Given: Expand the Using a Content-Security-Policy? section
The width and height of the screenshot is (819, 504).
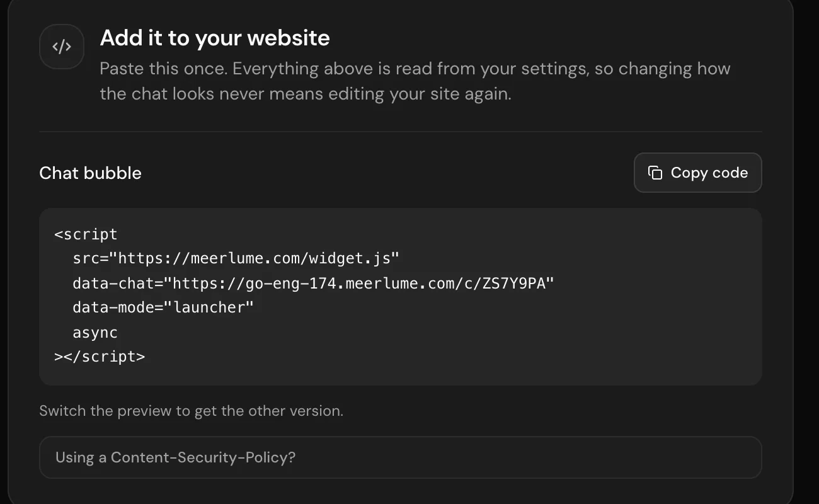Looking at the screenshot, I should point(400,457).
